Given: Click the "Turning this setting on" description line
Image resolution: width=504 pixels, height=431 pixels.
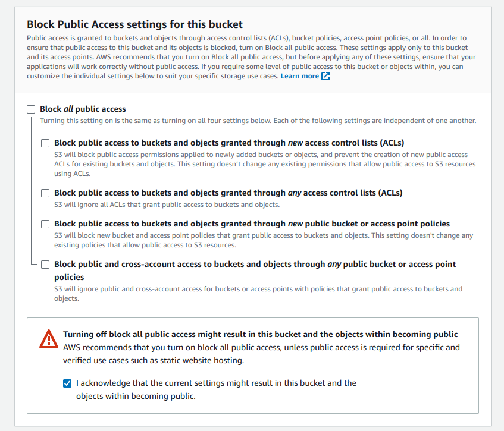Looking at the screenshot, I should pos(258,121).
